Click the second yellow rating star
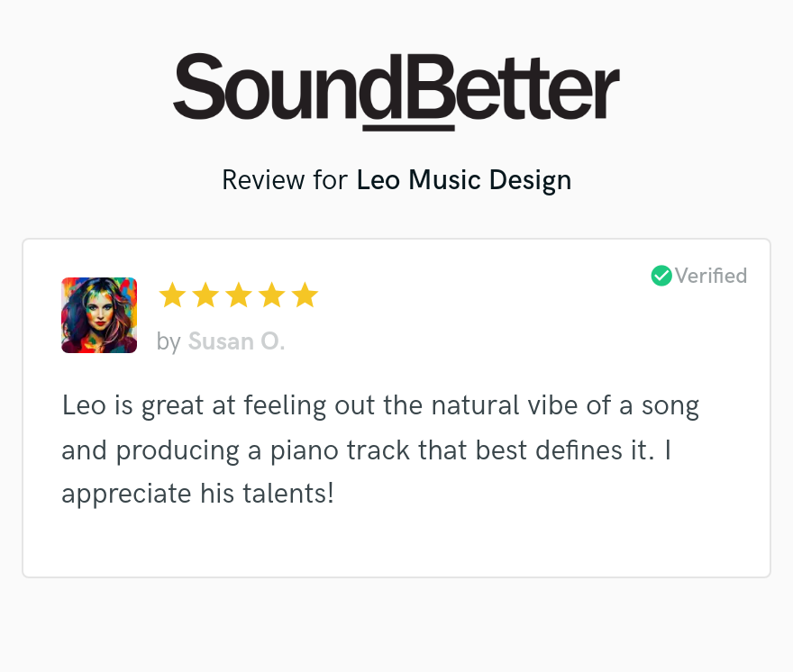The image size is (793, 672). point(205,295)
